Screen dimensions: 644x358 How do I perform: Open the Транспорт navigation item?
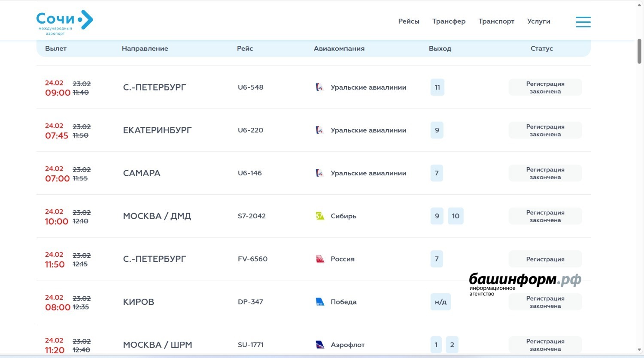pyautogui.click(x=496, y=21)
